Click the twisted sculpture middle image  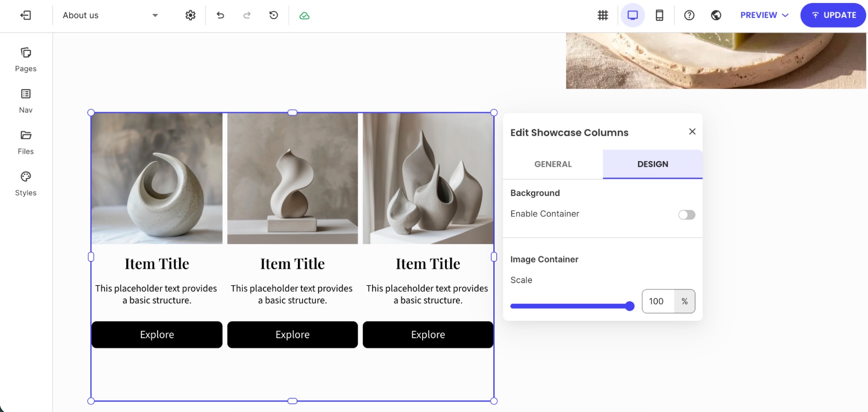click(x=292, y=178)
